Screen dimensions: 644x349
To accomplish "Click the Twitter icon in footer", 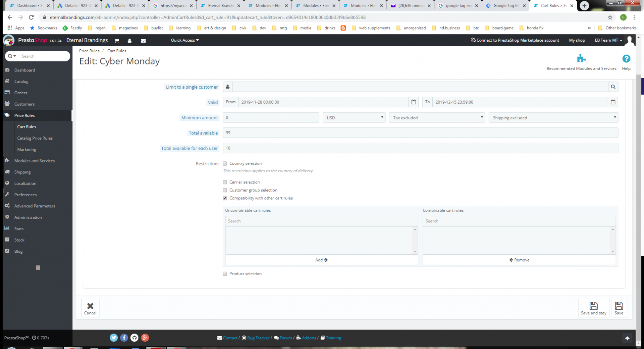I will (114, 338).
